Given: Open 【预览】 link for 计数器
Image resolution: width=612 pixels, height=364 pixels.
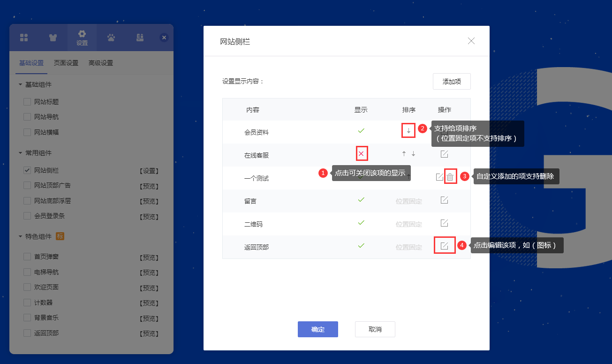Looking at the screenshot, I should pos(149,303).
